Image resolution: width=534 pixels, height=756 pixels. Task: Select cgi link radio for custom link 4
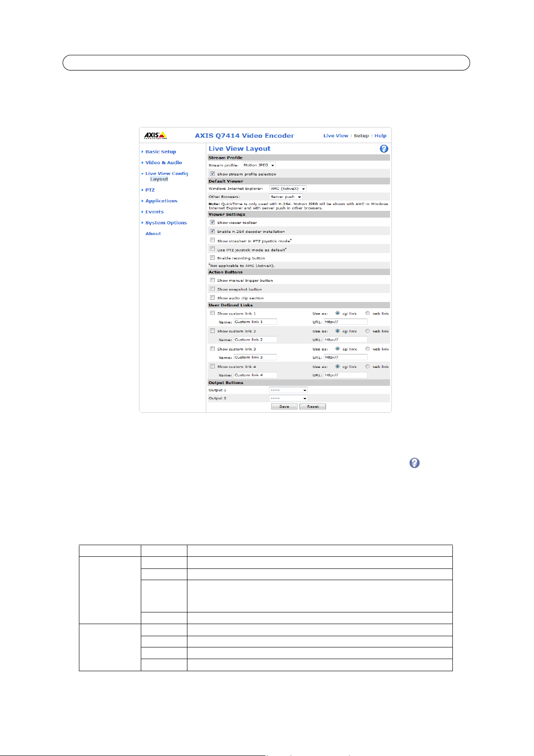point(338,366)
